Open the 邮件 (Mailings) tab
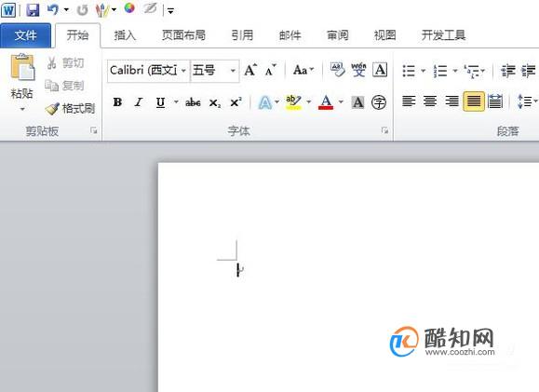 coord(290,35)
